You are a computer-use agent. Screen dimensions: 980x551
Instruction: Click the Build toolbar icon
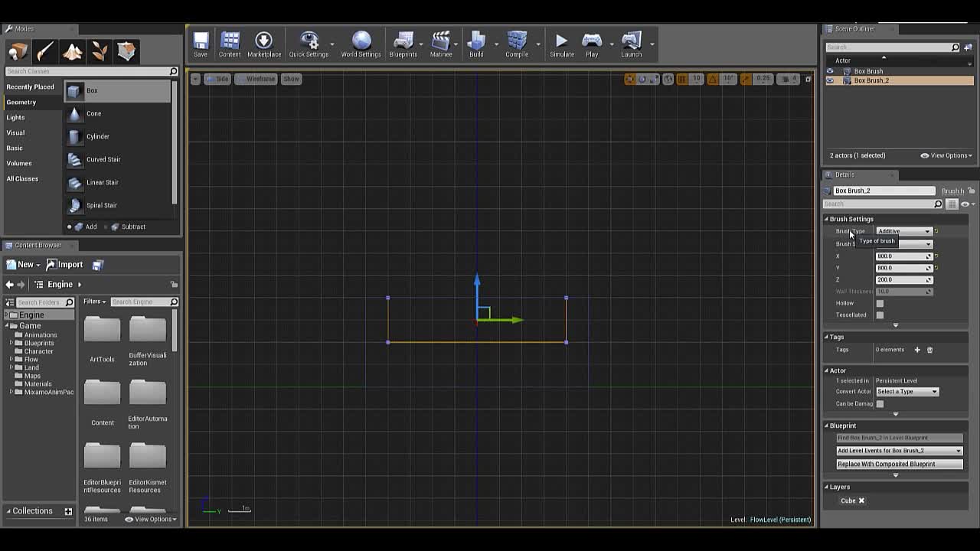476,44
